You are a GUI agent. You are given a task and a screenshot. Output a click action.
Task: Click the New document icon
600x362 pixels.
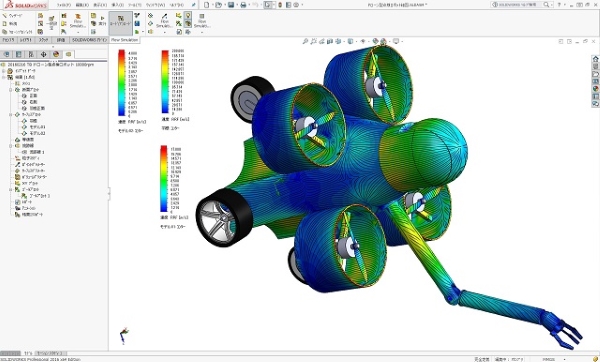[x=207, y=5]
